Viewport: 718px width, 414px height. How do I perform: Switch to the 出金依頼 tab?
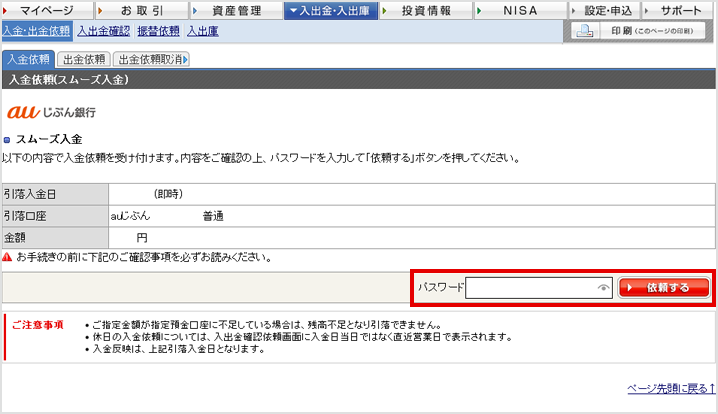pyautogui.click(x=83, y=59)
